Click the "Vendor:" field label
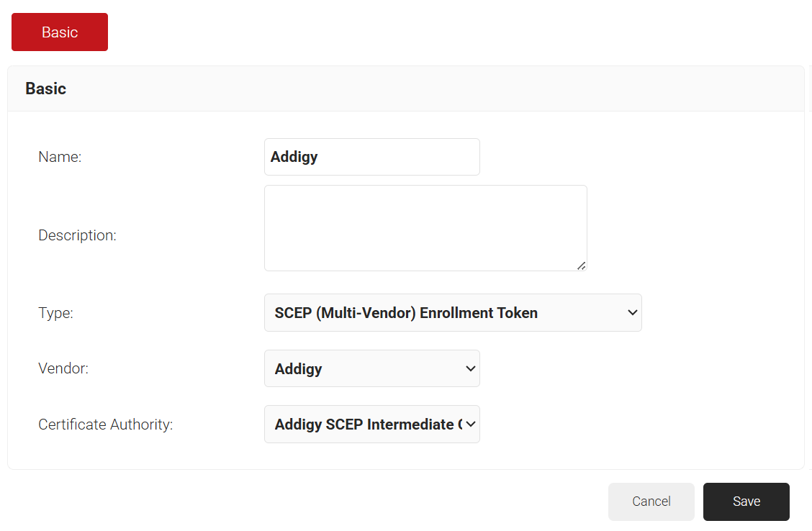Screen dimensions: 812x531 pyautogui.click(x=63, y=368)
